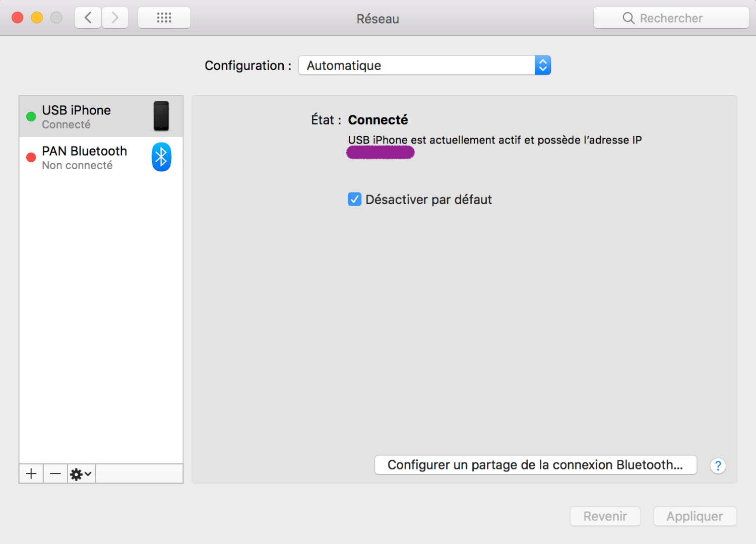Open network help with question mark
This screenshot has height=544, width=756.
(x=718, y=466)
